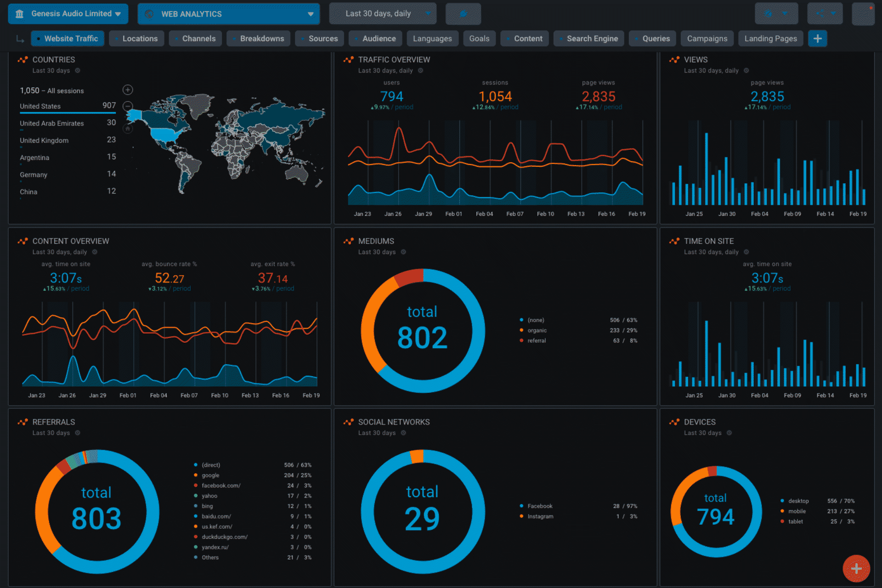Reset countries map to home view
The image size is (882, 588).
click(x=128, y=129)
